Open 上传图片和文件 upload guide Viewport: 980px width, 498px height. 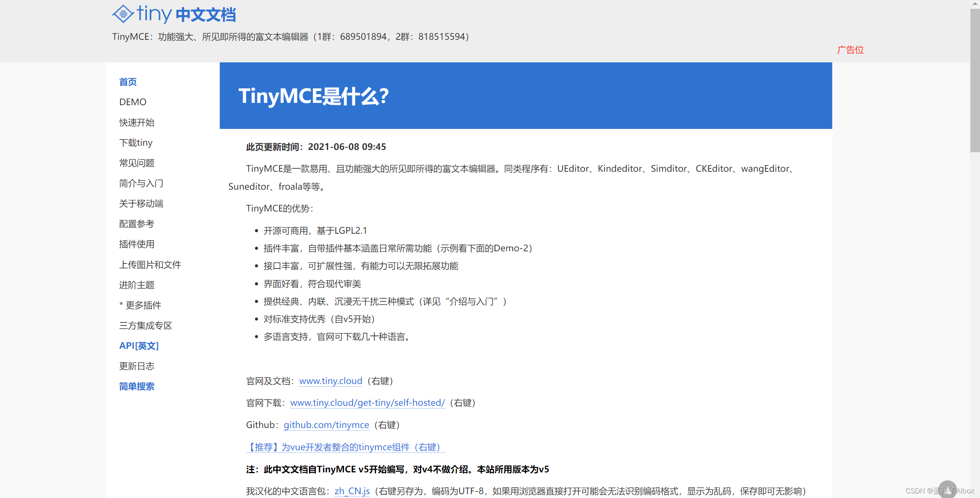[150, 264]
